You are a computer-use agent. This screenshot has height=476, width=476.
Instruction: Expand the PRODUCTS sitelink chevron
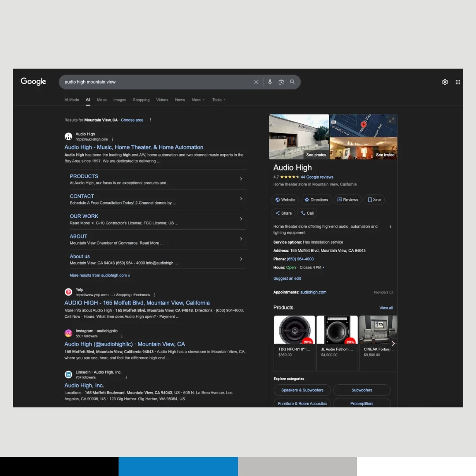tap(241, 179)
